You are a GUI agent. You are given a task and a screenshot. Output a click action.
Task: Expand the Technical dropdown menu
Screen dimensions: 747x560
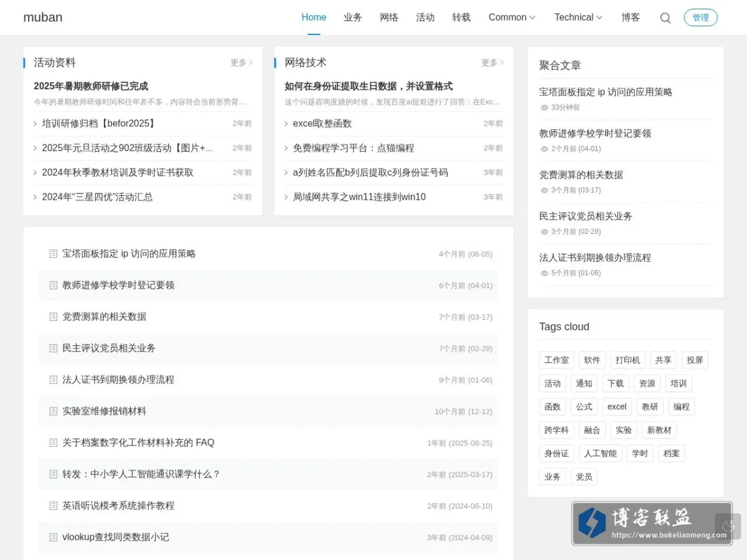point(578,17)
